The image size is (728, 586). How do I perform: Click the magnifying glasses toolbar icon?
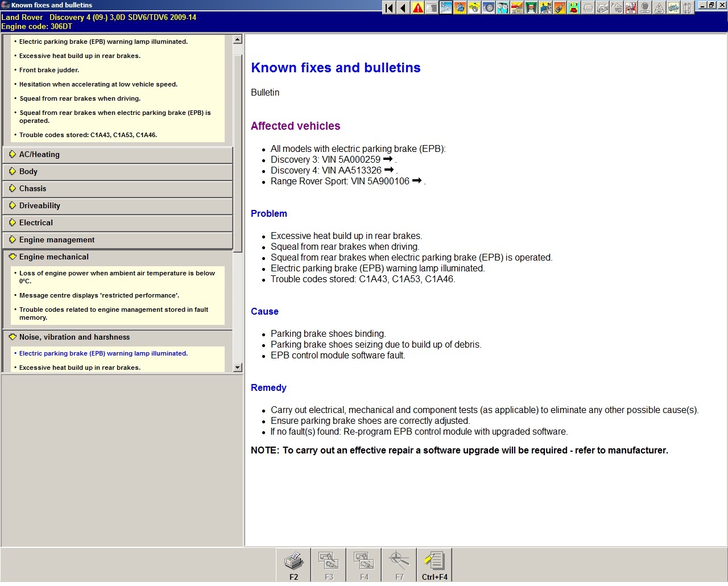coord(503,8)
